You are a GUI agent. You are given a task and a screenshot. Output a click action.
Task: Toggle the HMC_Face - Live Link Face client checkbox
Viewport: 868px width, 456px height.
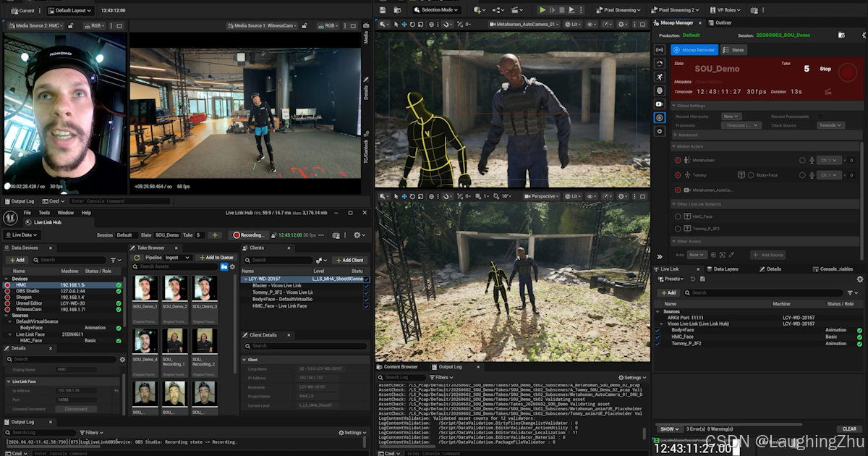(x=367, y=306)
